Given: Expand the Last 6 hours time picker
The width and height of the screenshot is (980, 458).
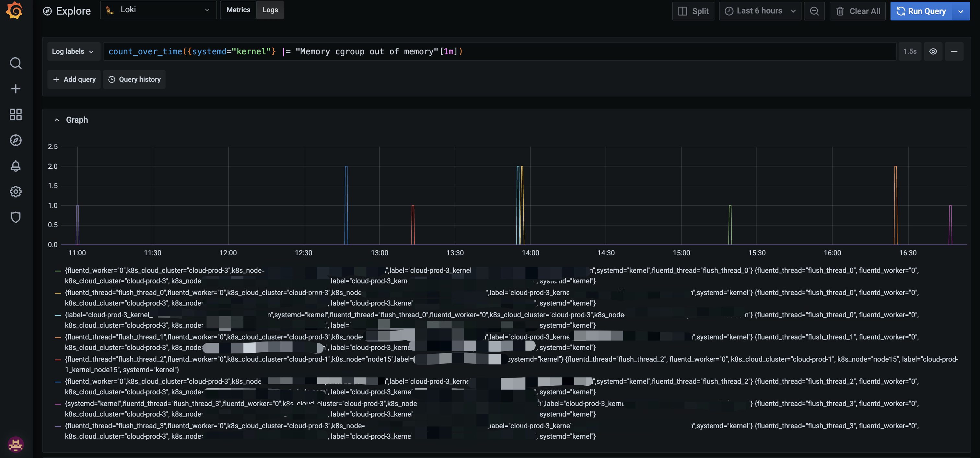Looking at the screenshot, I should [760, 11].
